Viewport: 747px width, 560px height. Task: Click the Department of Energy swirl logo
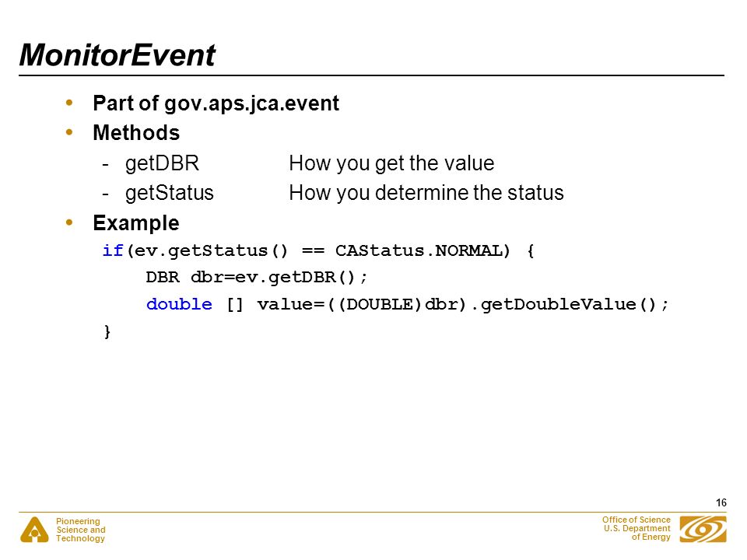pos(703,529)
